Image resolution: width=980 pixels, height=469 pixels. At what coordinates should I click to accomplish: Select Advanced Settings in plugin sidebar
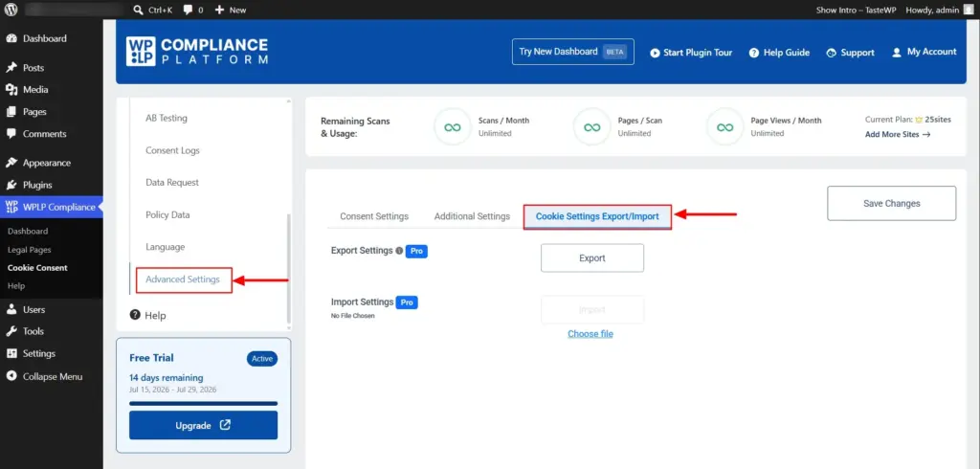click(183, 279)
